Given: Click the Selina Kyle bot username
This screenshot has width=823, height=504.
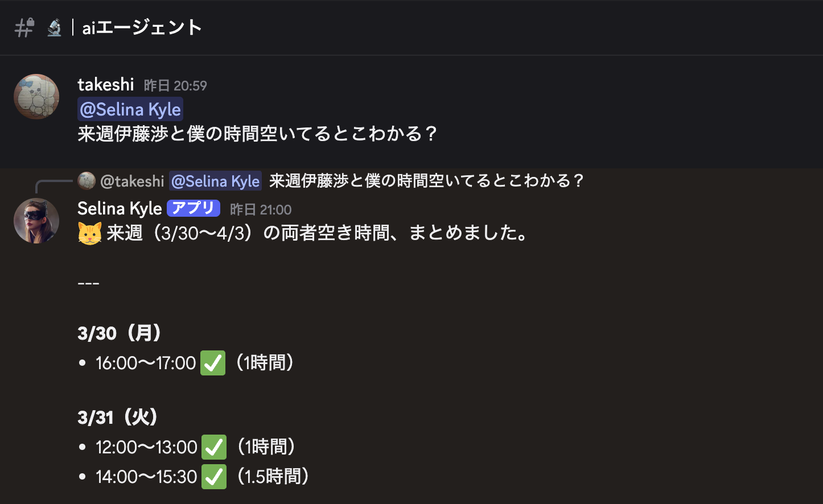Looking at the screenshot, I should (x=120, y=209).
